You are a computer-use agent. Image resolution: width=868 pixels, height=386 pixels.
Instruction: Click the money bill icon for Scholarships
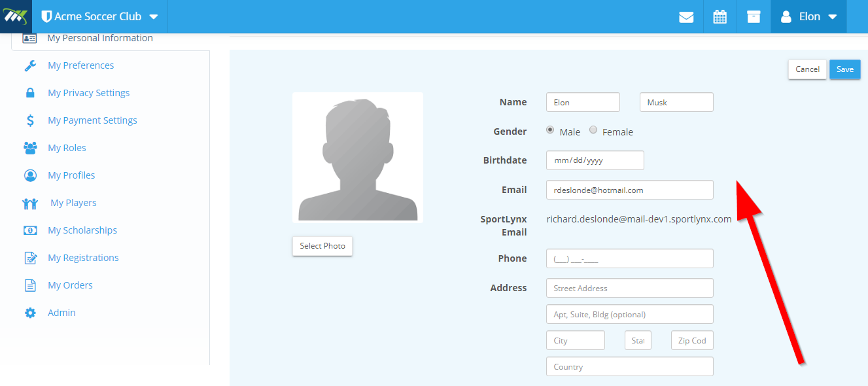(30, 230)
